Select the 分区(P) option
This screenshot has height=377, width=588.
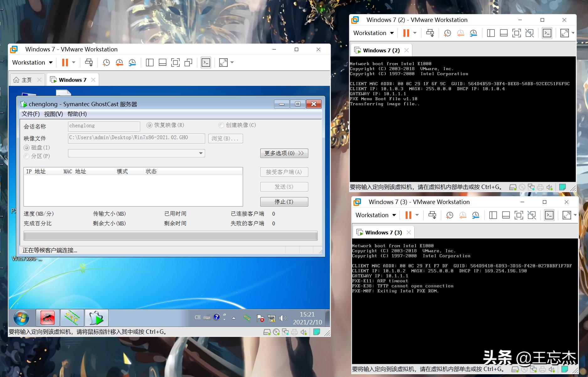tap(26, 156)
